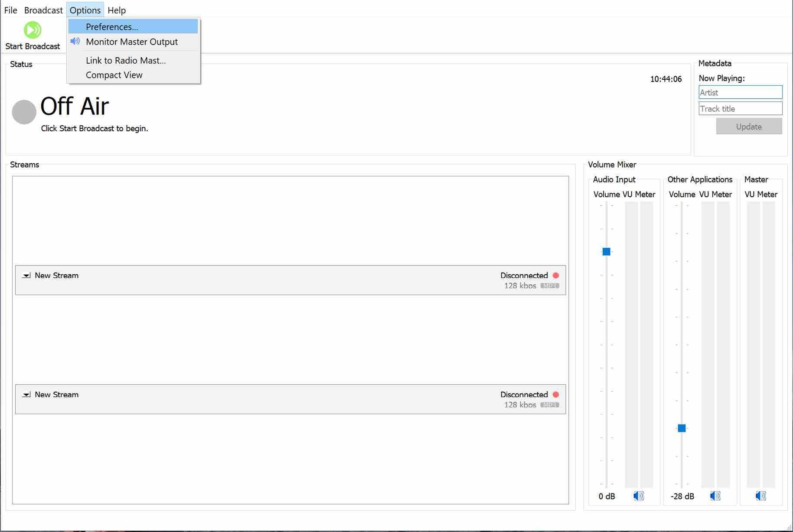The image size is (793, 532).
Task: Select Preferences from the Options menu
Action: point(112,26)
